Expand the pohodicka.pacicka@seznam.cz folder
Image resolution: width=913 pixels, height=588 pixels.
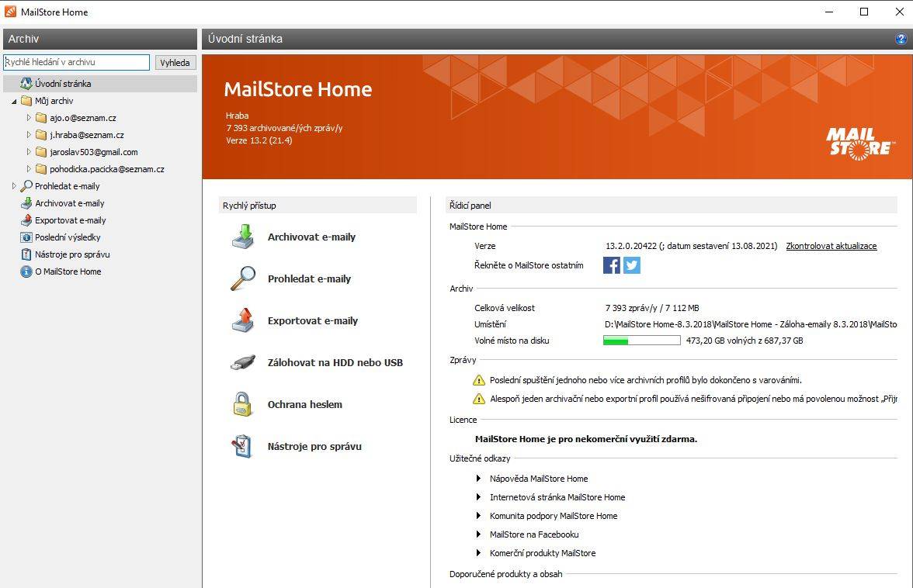click(x=29, y=168)
